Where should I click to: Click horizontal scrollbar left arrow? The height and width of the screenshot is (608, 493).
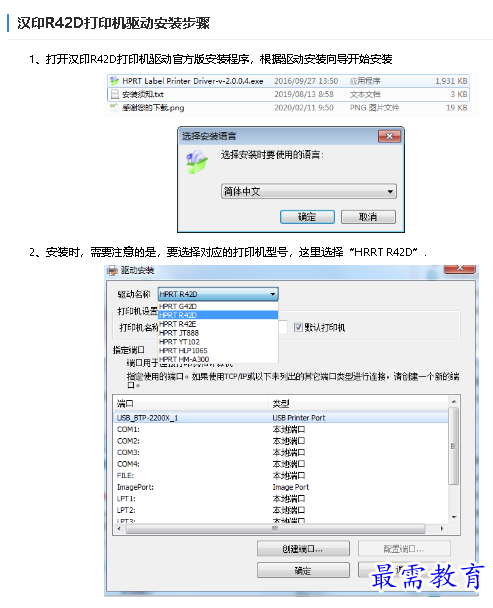tap(119, 529)
